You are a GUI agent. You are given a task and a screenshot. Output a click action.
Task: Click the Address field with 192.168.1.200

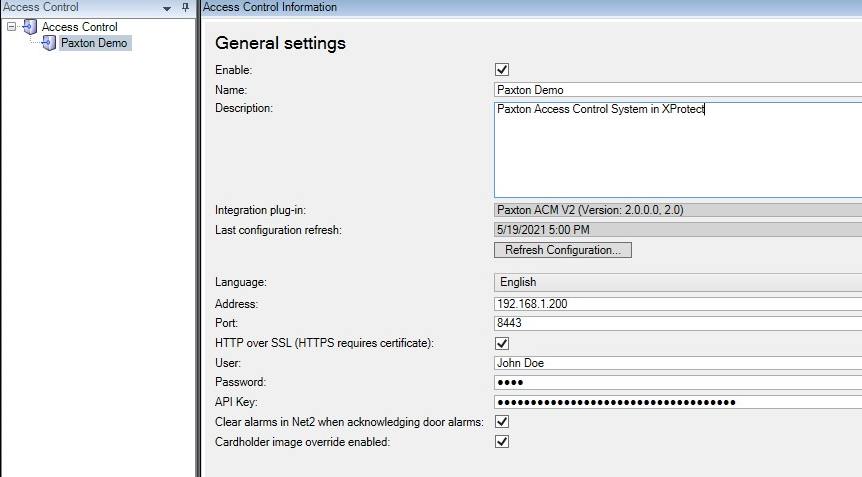click(678, 304)
